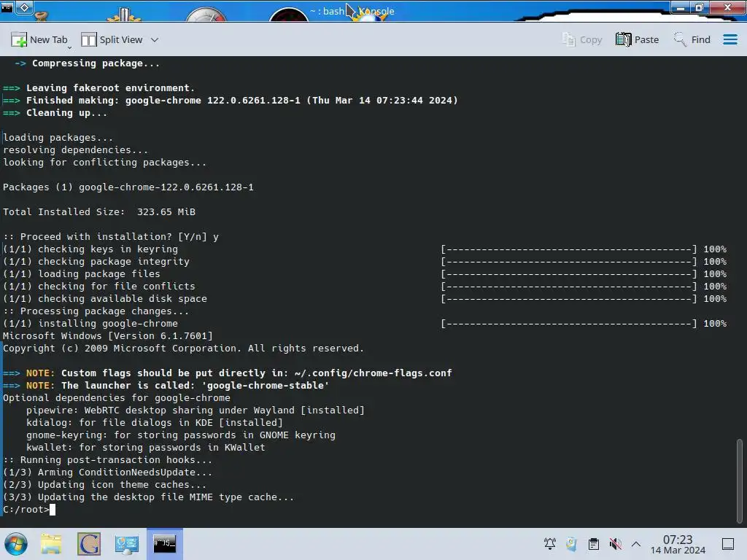This screenshot has height=560, width=747.
Task: Click the 'Cleaning up...' line
Action: 55,113
